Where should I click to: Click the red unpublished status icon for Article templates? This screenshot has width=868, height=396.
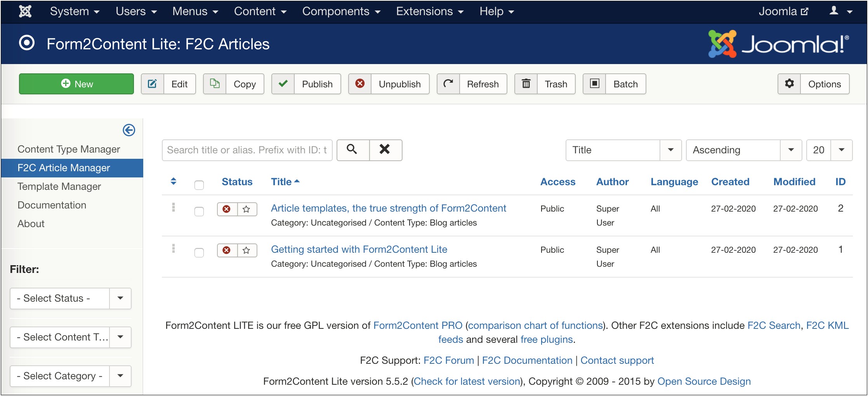click(x=227, y=209)
